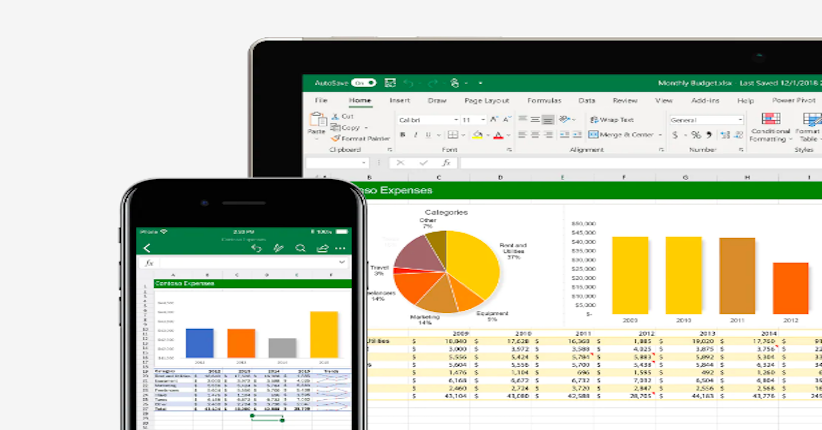This screenshot has width=822, height=430.
Task: Click Top Align icon
Action: pyautogui.click(x=523, y=120)
